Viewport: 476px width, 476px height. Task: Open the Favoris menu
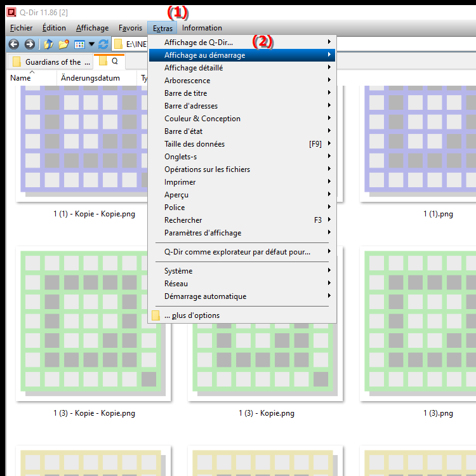click(130, 28)
